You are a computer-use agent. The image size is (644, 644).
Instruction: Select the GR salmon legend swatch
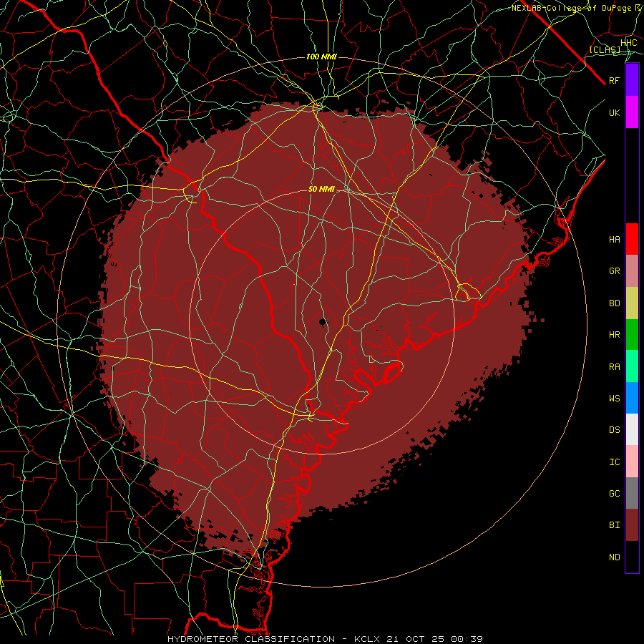(632, 271)
